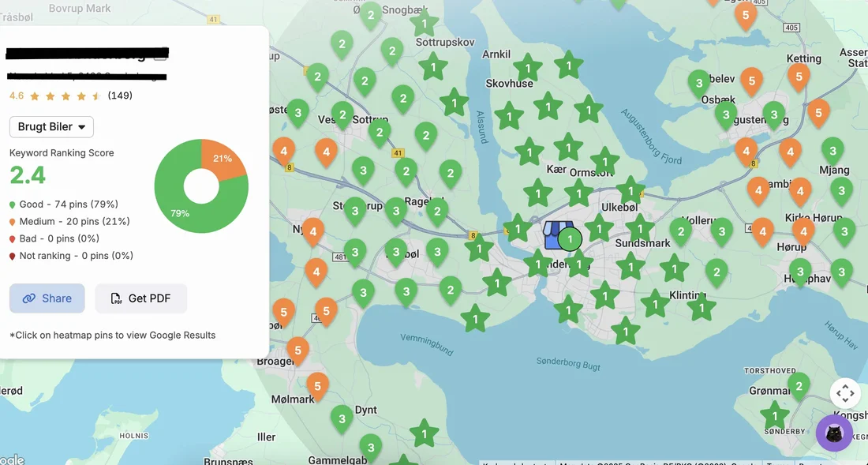Click the Sønderborg Bugt map label
The image size is (868, 465).
[x=568, y=364]
